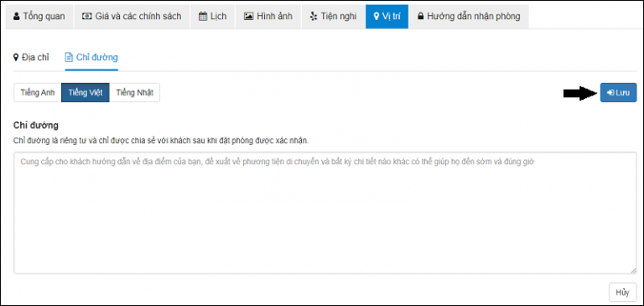Switch to the Địa chỉ sub-tab
This screenshot has height=306, width=644.
pyautogui.click(x=31, y=57)
